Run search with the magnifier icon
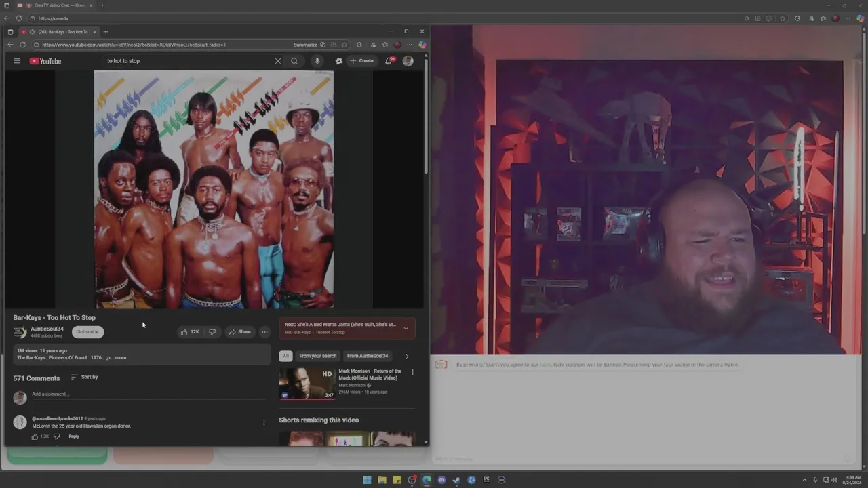868x488 pixels. pos(294,61)
